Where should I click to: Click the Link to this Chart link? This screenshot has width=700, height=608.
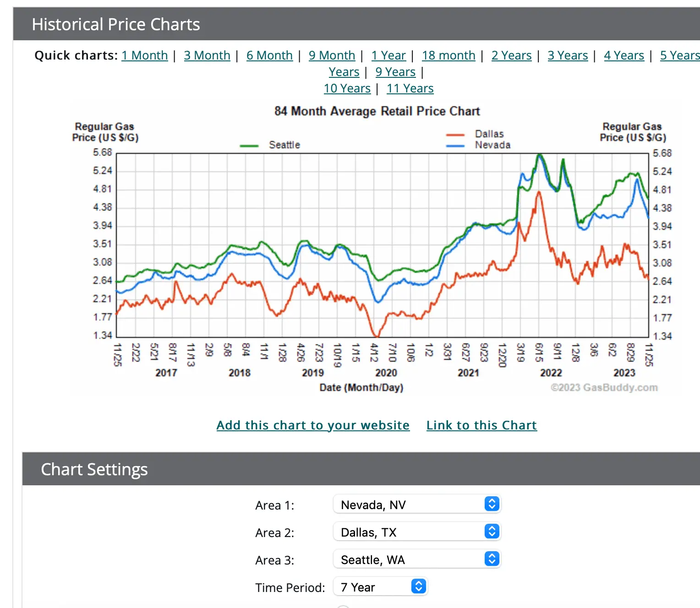click(481, 425)
